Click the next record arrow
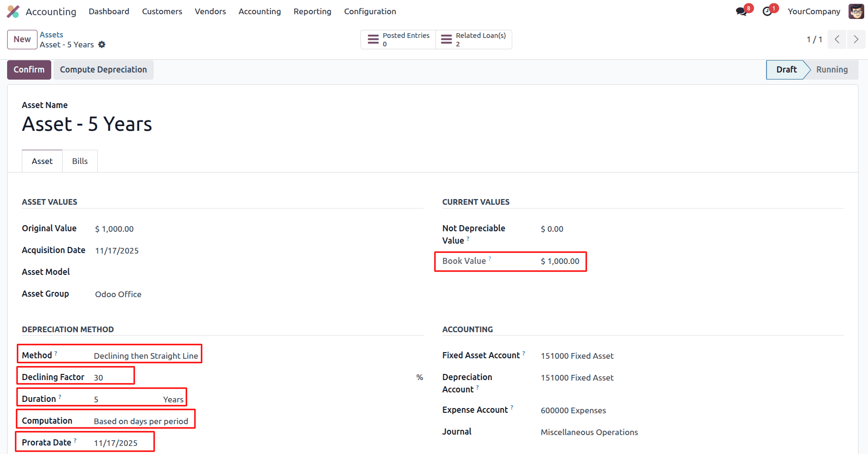Screen dimensions: 868x454 click(856, 39)
